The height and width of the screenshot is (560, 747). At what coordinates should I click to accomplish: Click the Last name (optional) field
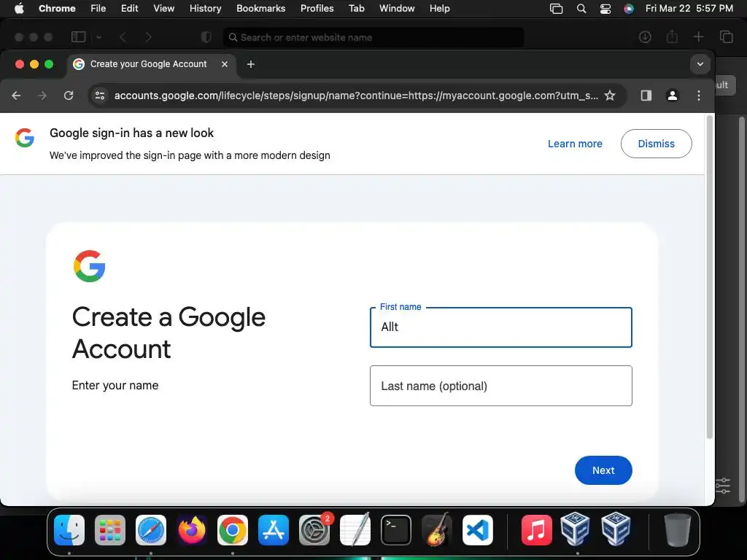tap(500, 386)
